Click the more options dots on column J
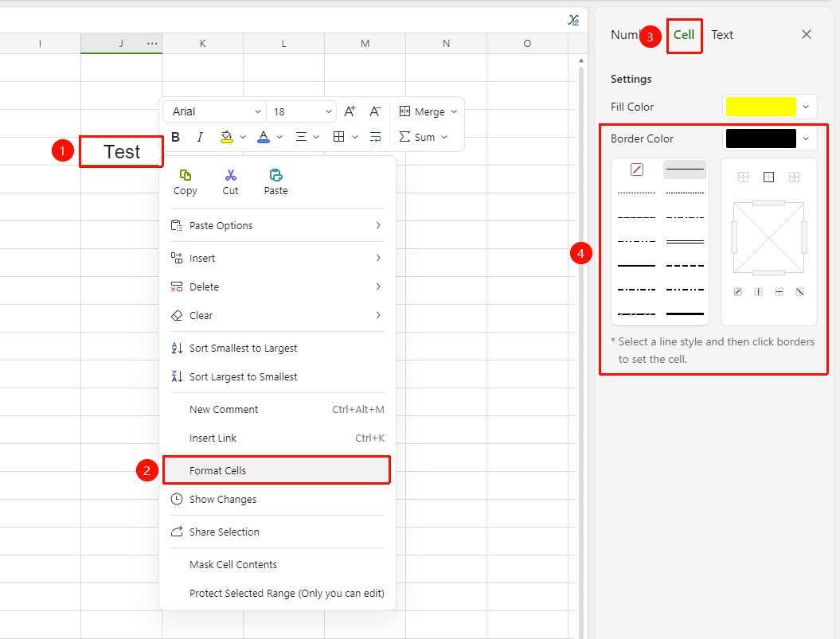 152,44
